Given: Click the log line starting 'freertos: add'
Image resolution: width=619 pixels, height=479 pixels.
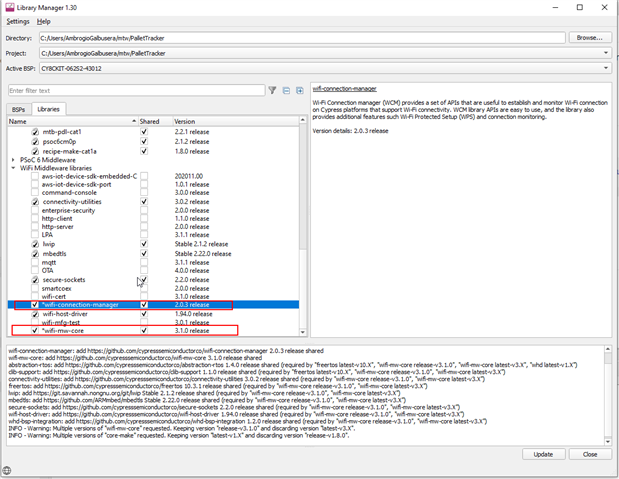Looking at the screenshot, I should (218, 386).
